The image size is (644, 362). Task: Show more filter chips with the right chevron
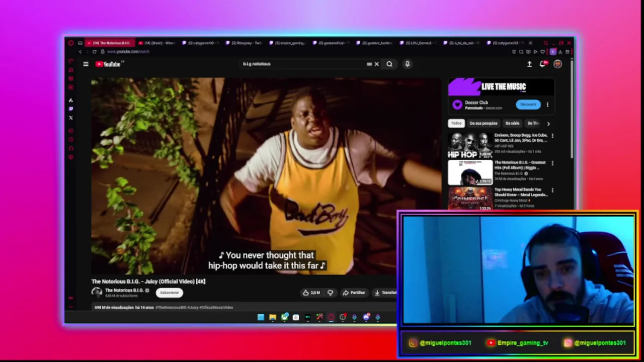(548, 123)
